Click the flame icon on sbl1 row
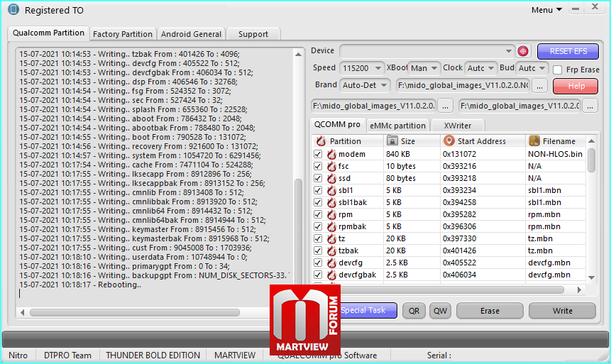Viewport: 611px width, 364px height. 331,191
